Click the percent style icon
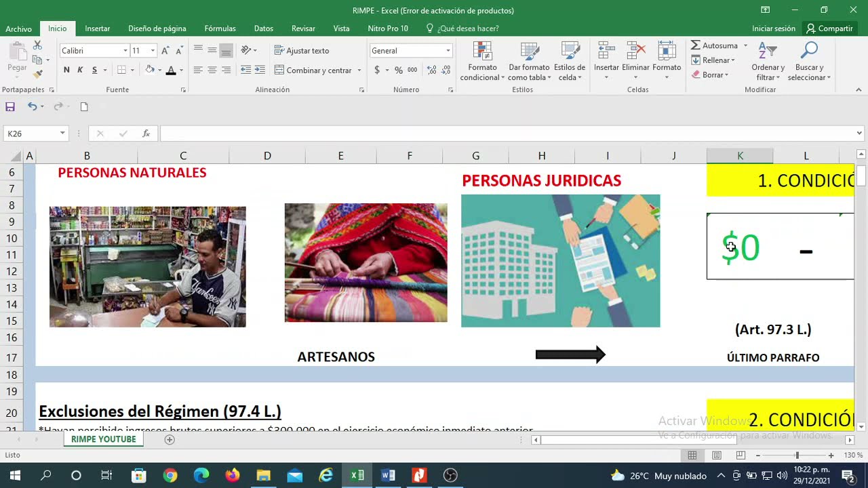This screenshot has height=488, width=868. pos(399,70)
